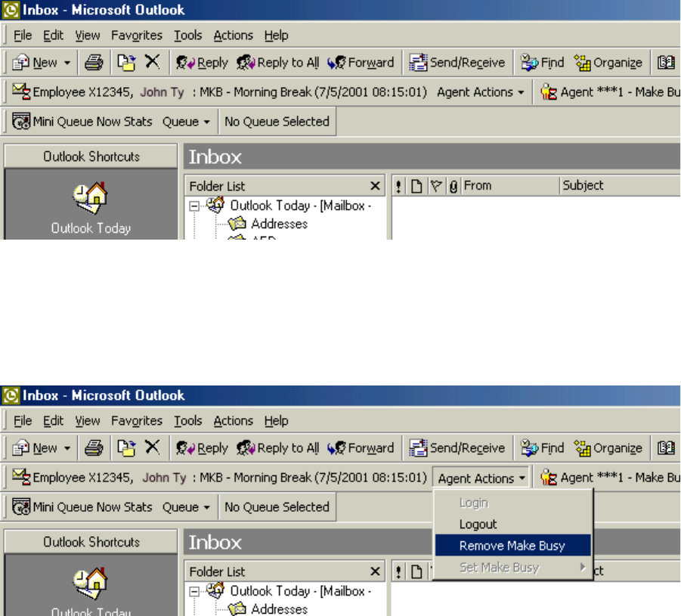681x616 pixels.
Task: Click Print icon in upper Outlook window
Action: click(94, 63)
